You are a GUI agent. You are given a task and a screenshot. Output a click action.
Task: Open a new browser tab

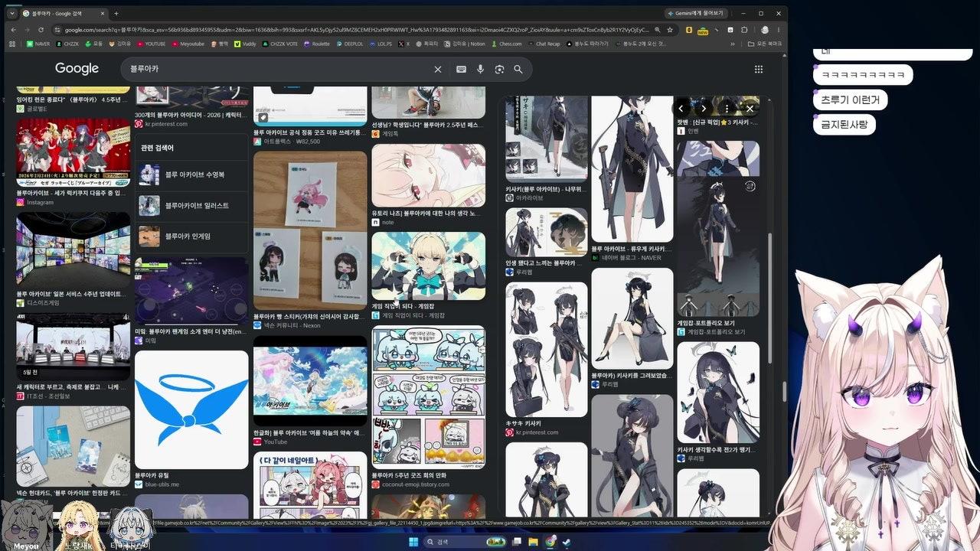pos(116,14)
